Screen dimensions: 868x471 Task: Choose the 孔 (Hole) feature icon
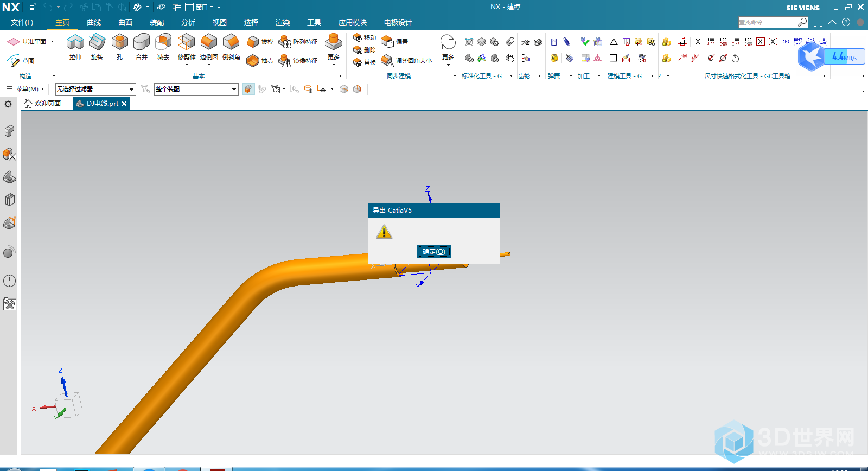pyautogui.click(x=119, y=42)
